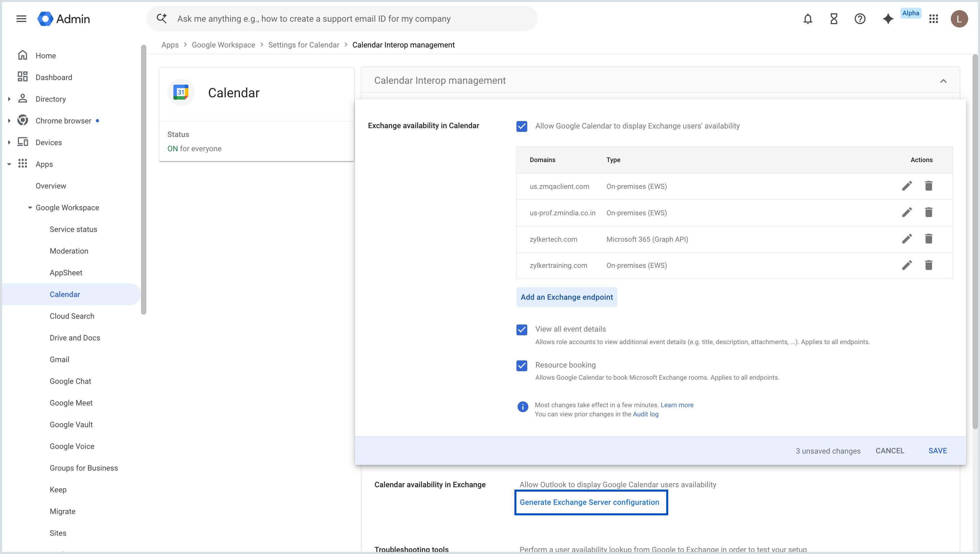The image size is (980, 554).
Task: Click the Chrome browser icon in sidebar
Action: point(22,120)
